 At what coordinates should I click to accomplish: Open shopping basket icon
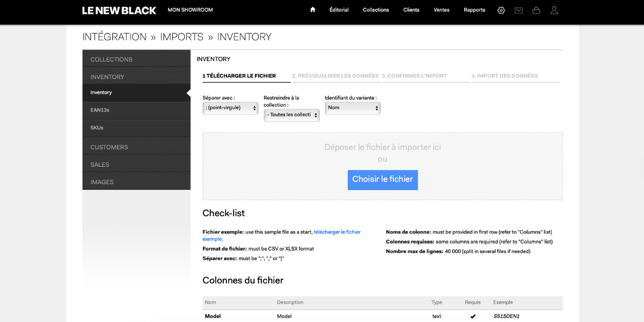[536, 10]
